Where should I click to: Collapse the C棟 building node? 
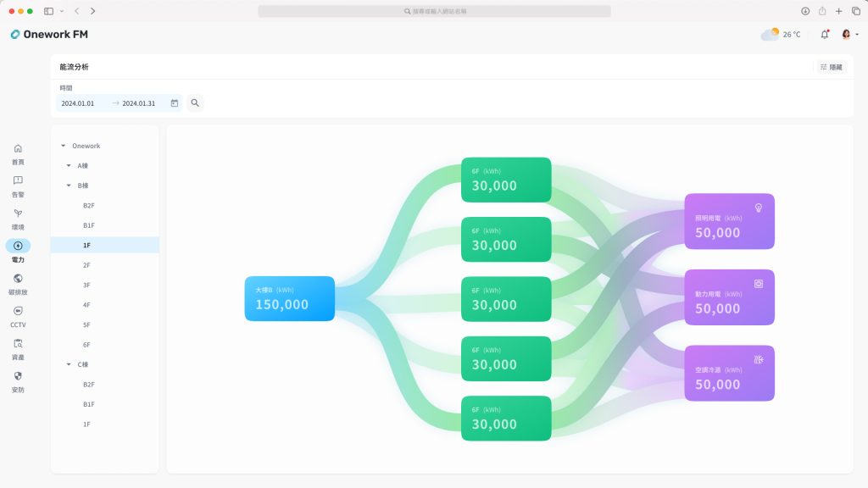pyautogui.click(x=69, y=364)
